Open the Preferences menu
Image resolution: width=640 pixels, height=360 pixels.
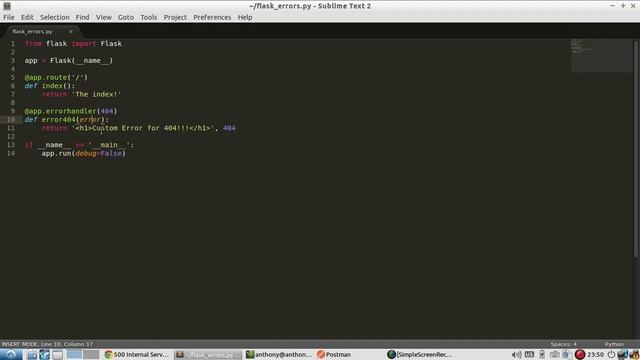point(212,17)
